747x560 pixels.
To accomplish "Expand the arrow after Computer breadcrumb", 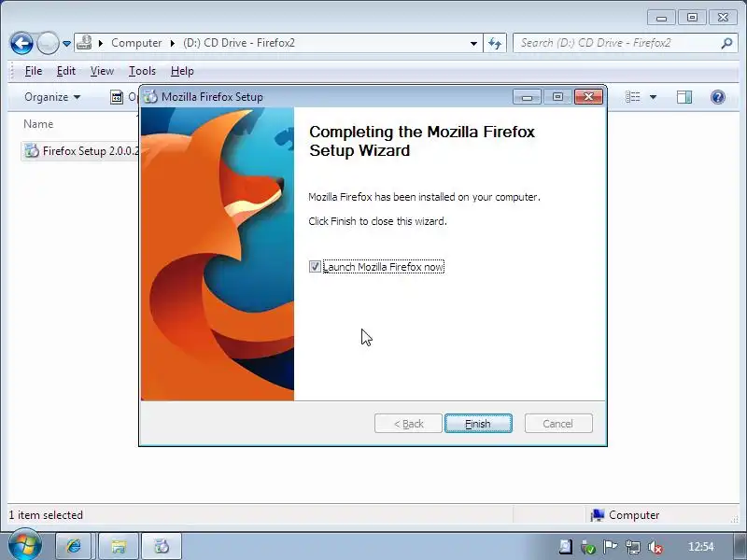I will 173,43.
